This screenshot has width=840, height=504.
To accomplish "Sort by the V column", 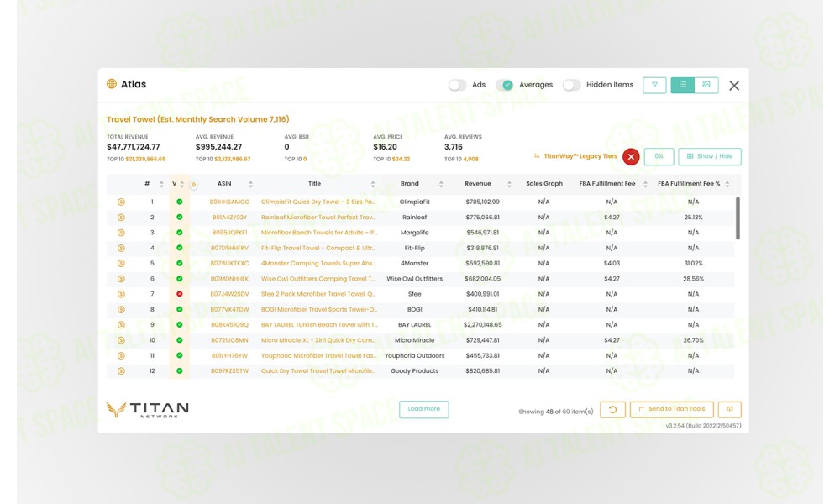I will [x=182, y=184].
